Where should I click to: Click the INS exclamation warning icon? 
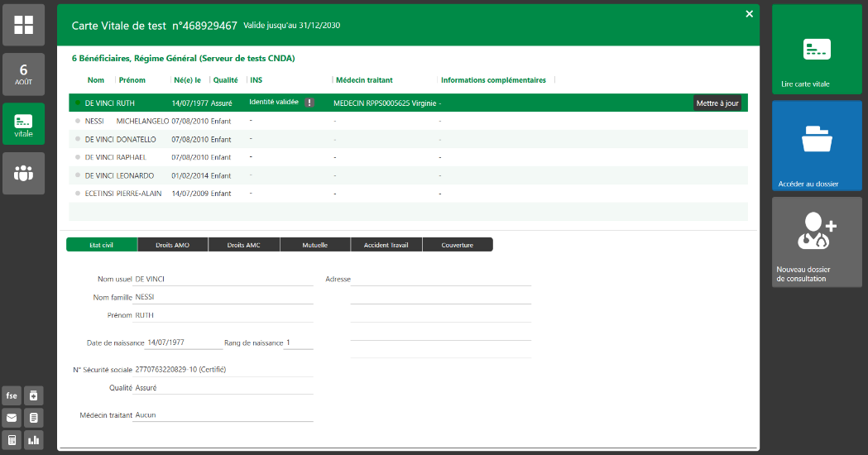[x=309, y=103]
